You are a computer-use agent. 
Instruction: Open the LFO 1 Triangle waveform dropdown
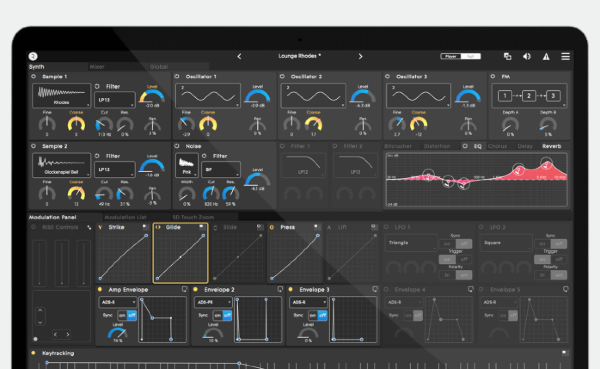[411, 243]
